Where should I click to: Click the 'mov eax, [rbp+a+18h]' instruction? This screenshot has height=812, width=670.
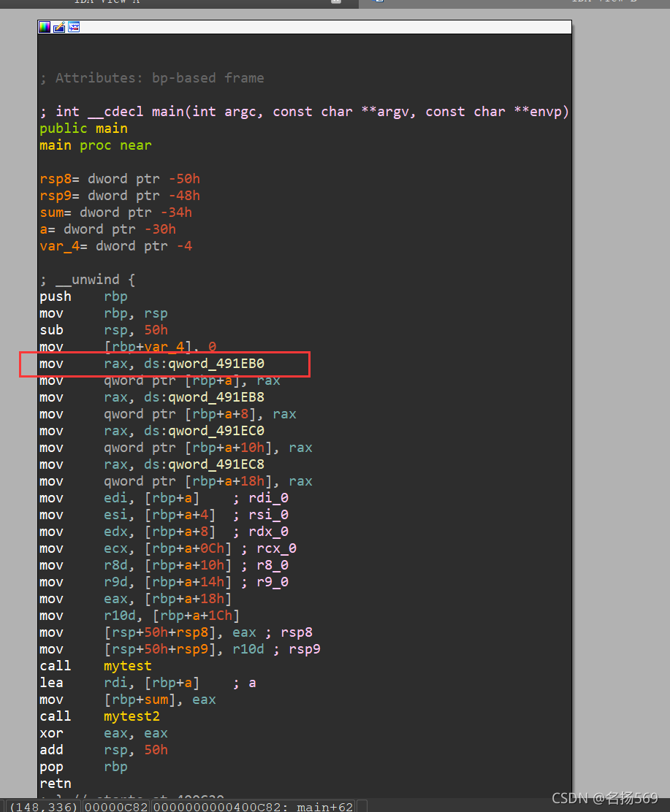point(136,600)
